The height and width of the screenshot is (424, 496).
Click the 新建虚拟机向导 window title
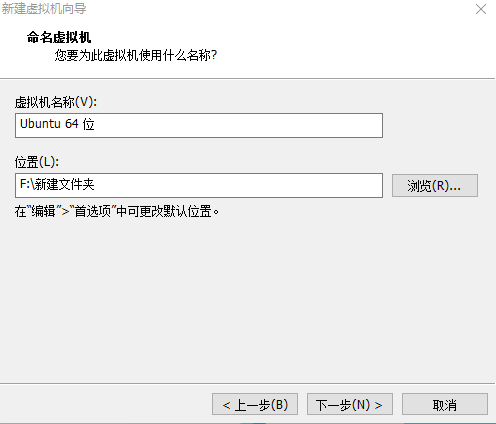coord(44,9)
